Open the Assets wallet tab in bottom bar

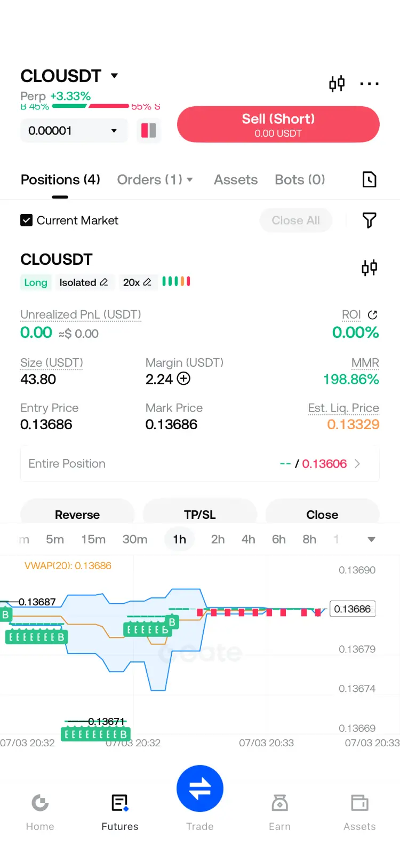[359, 812]
